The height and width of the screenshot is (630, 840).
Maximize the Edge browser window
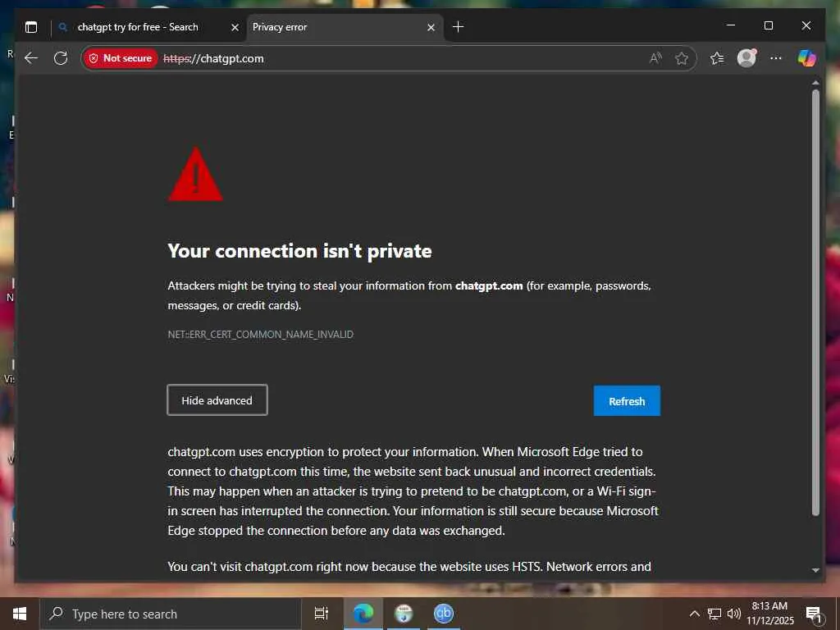pos(768,25)
